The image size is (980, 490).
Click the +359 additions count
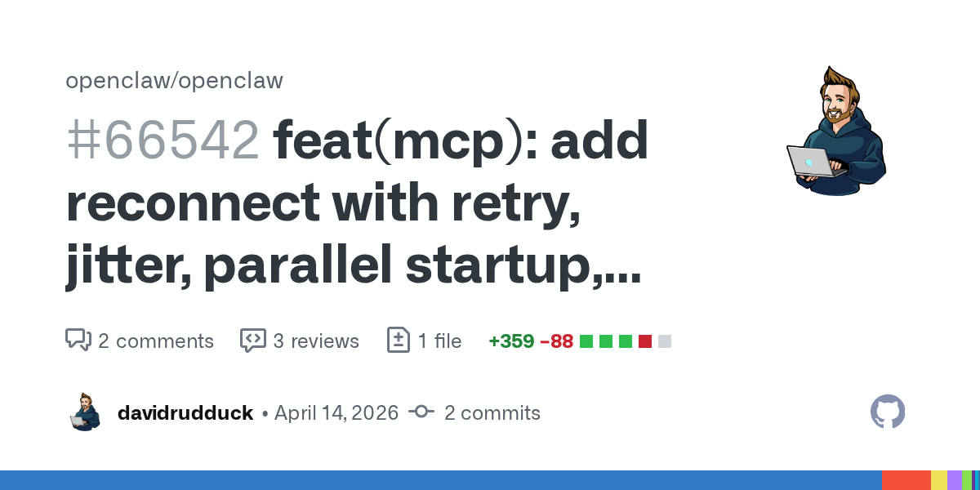510,341
